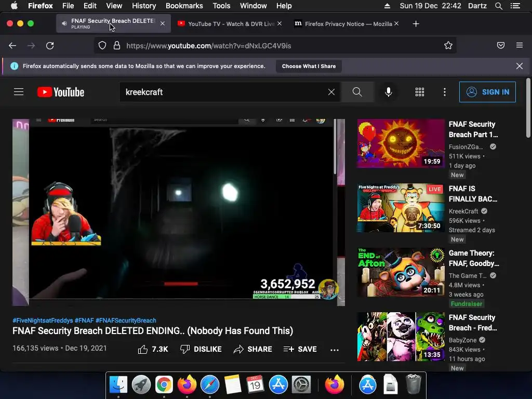This screenshot has width=532, height=399.
Task: Click the video player area
Action: point(179,212)
